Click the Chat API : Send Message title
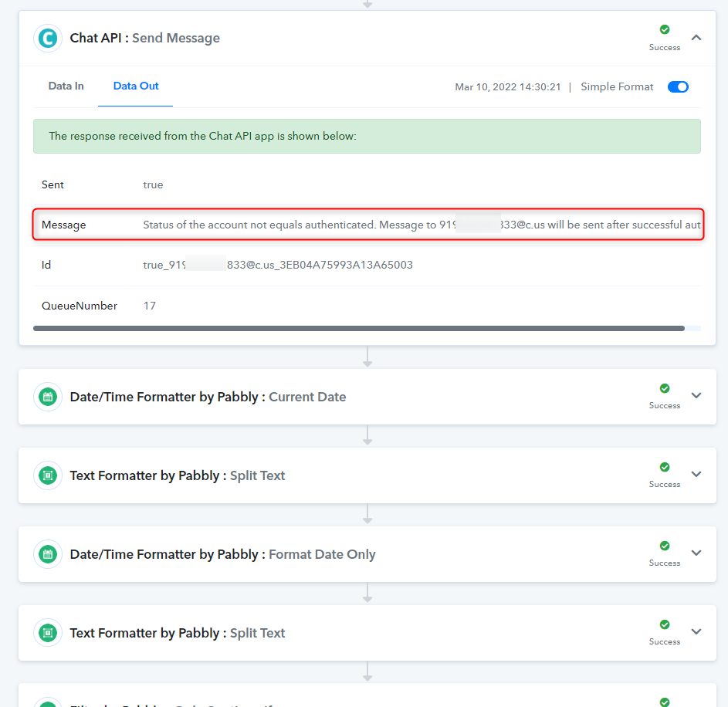Screen dimensions: 728x707 (145, 38)
